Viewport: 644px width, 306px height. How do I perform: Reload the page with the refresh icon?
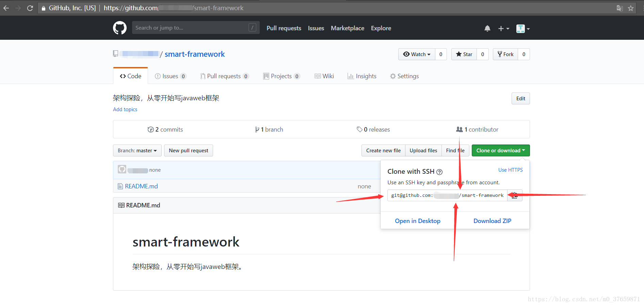(30, 8)
